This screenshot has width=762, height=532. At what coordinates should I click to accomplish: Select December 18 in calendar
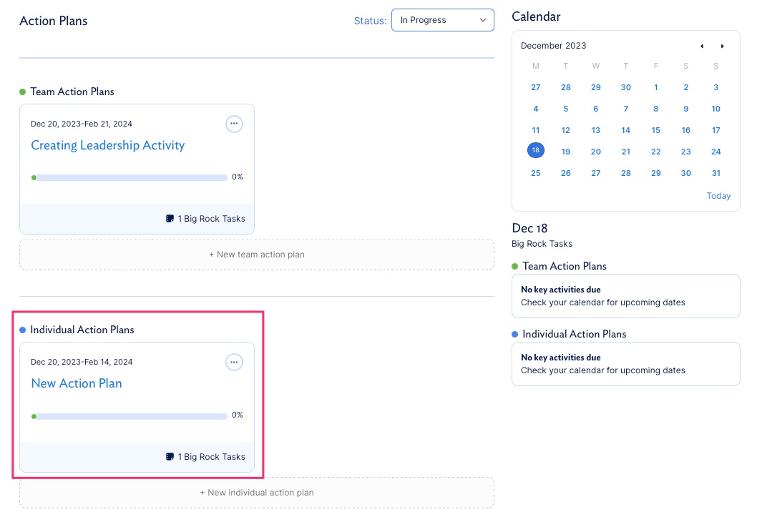coord(536,151)
